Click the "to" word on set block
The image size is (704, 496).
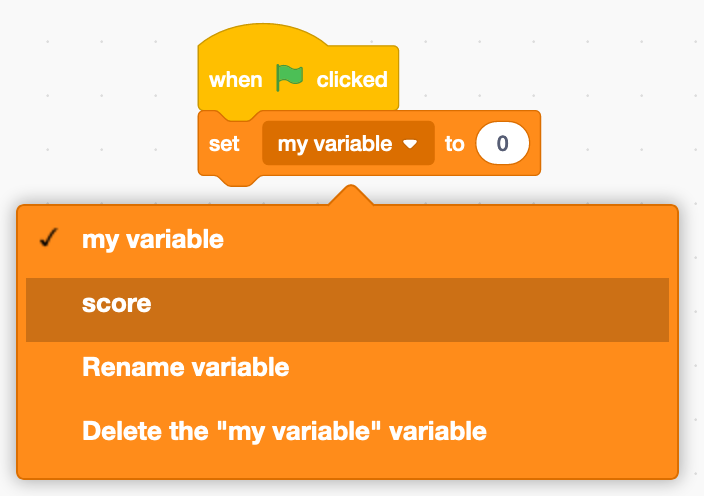point(454,144)
